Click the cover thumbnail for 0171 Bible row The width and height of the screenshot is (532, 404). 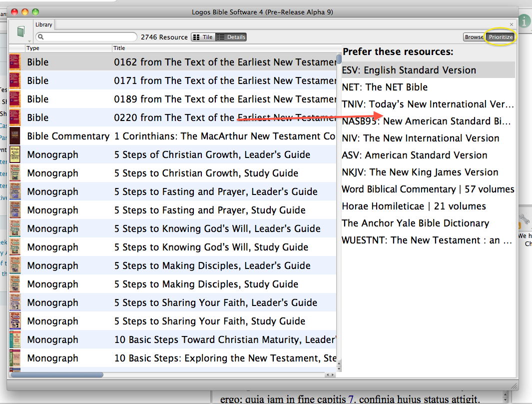click(15, 80)
